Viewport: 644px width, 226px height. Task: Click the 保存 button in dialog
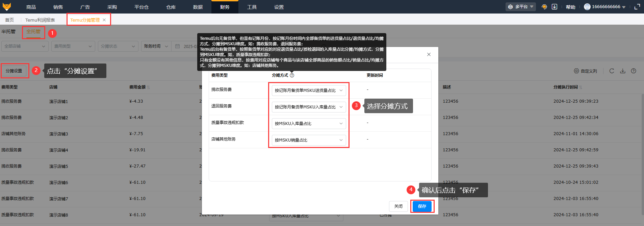point(422,206)
